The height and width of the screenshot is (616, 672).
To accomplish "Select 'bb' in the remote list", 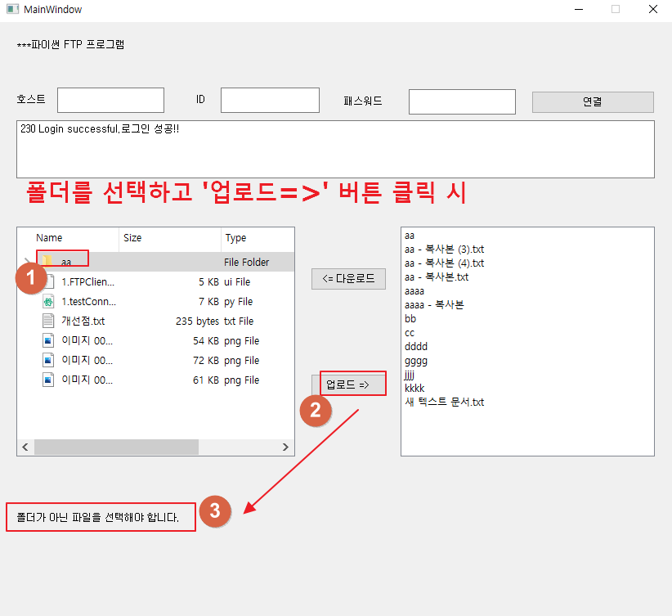I will tap(410, 319).
